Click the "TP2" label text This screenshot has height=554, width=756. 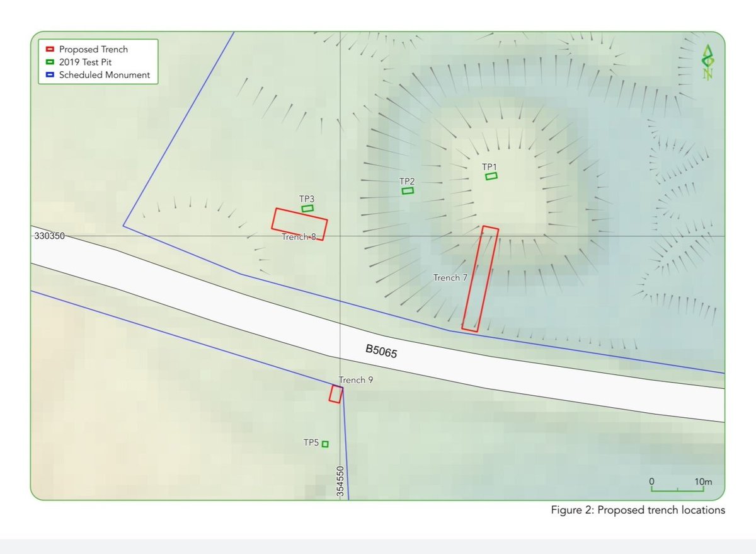coord(408,181)
